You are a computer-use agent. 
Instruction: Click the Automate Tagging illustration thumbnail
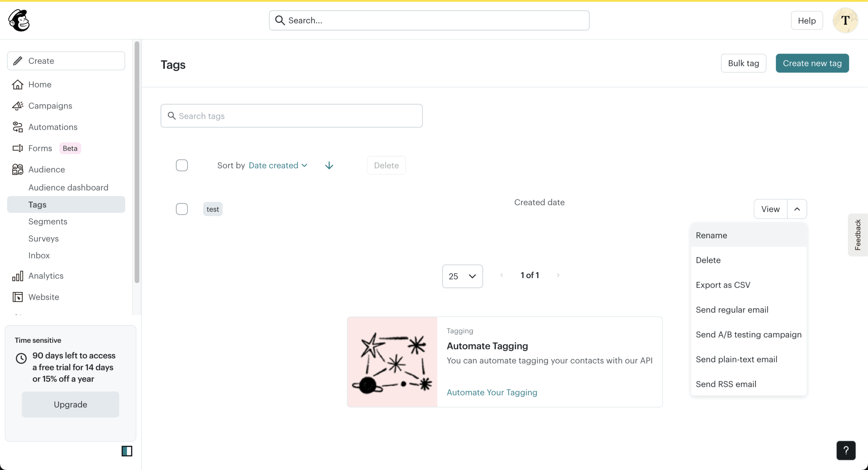392,362
